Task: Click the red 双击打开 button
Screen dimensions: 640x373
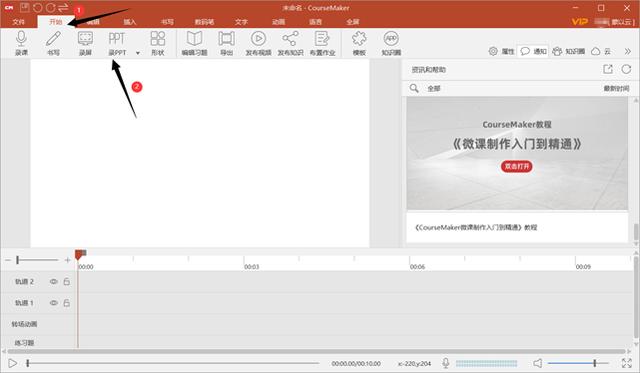Action: pyautogui.click(x=517, y=166)
